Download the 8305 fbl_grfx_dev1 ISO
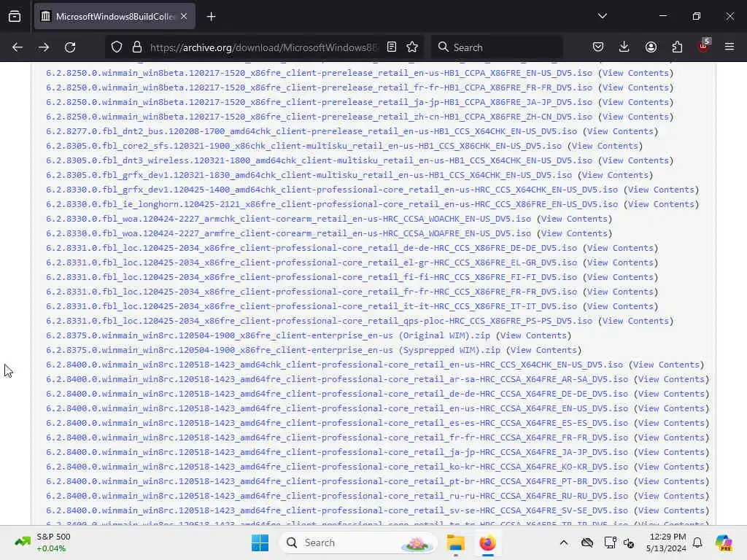Image resolution: width=747 pixels, height=560 pixels. click(309, 175)
